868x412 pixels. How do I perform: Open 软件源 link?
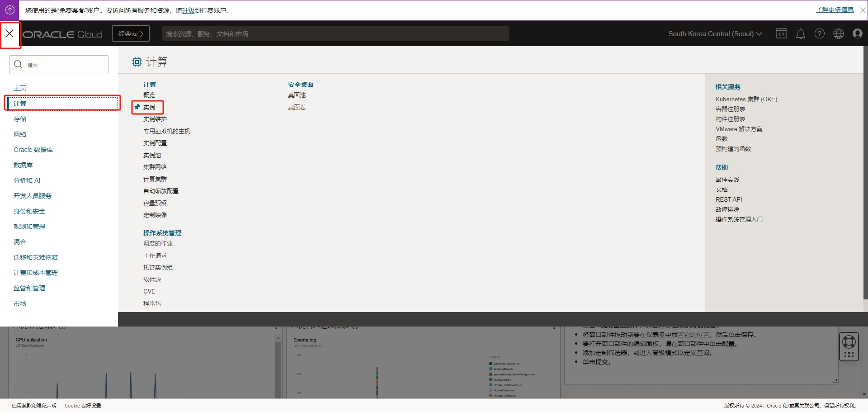[x=152, y=279]
